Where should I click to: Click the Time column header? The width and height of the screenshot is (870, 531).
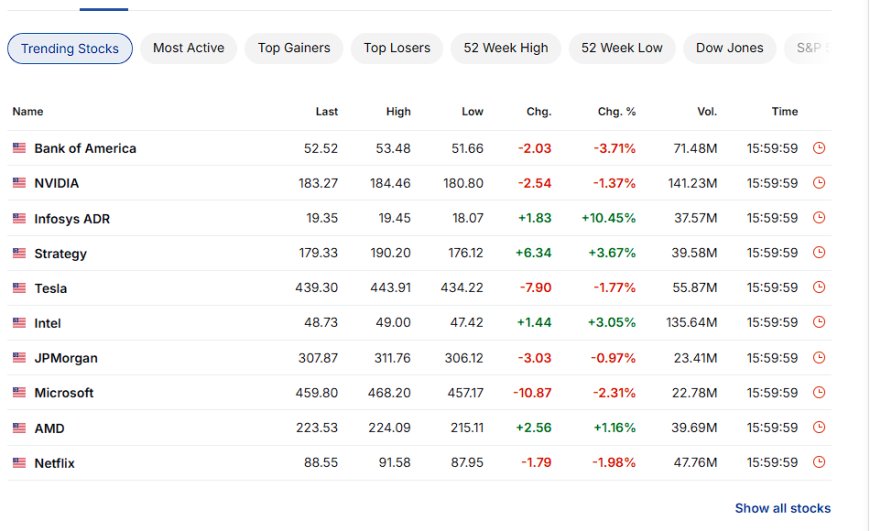tap(785, 112)
